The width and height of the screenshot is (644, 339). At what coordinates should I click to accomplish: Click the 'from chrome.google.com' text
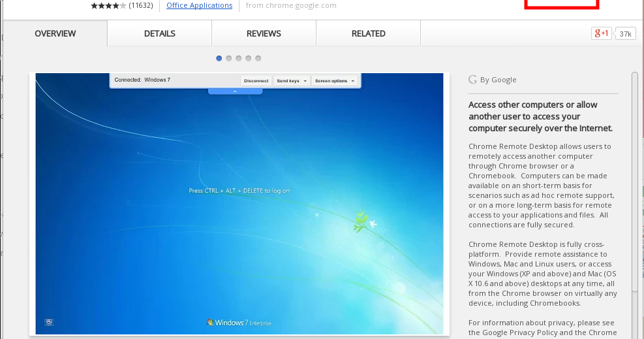(x=291, y=5)
